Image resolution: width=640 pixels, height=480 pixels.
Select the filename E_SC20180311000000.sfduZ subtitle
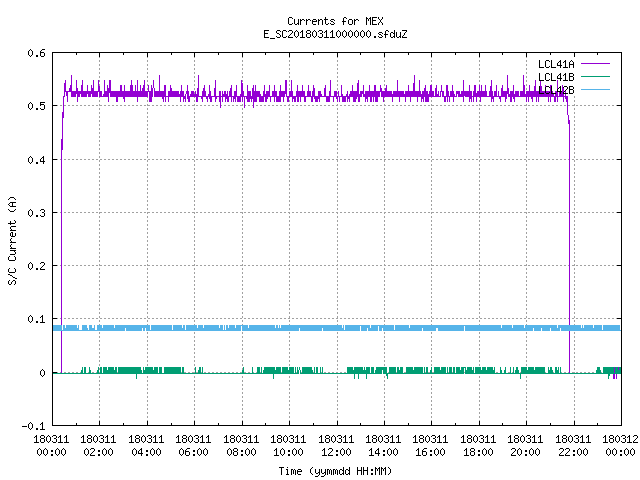(335, 34)
